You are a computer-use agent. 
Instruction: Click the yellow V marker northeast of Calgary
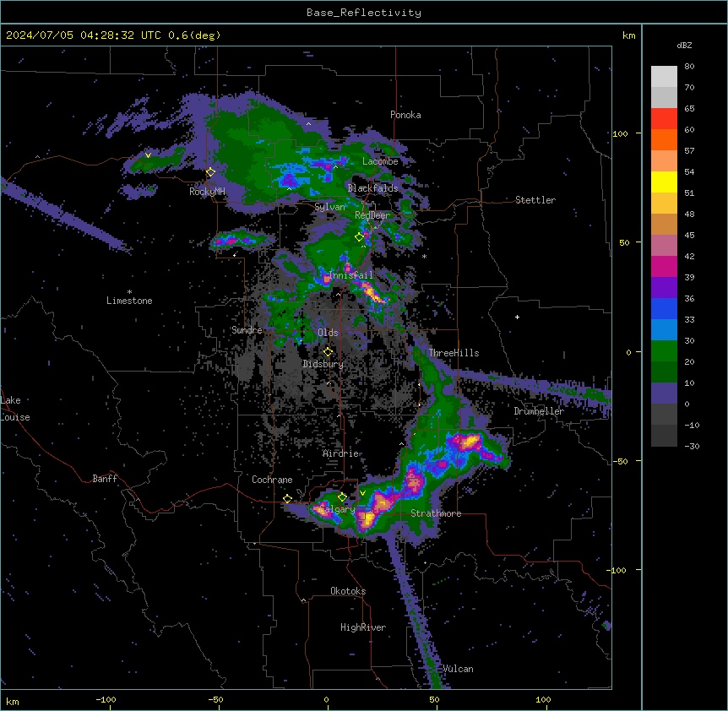pyautogui.click(x=362, y=493)
